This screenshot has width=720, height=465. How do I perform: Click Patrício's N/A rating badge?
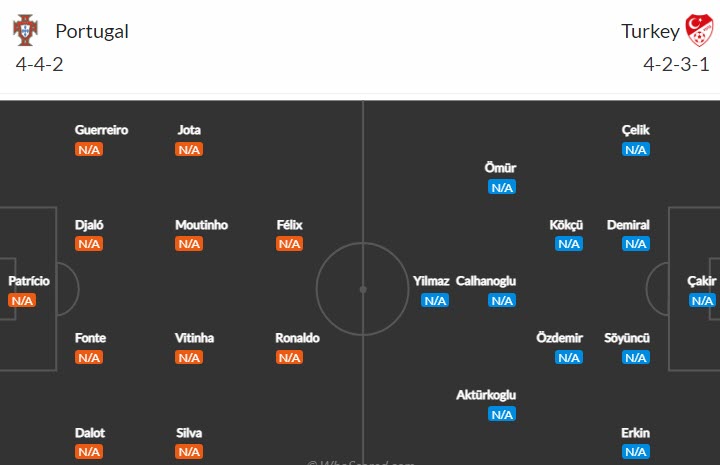[22, 300]
